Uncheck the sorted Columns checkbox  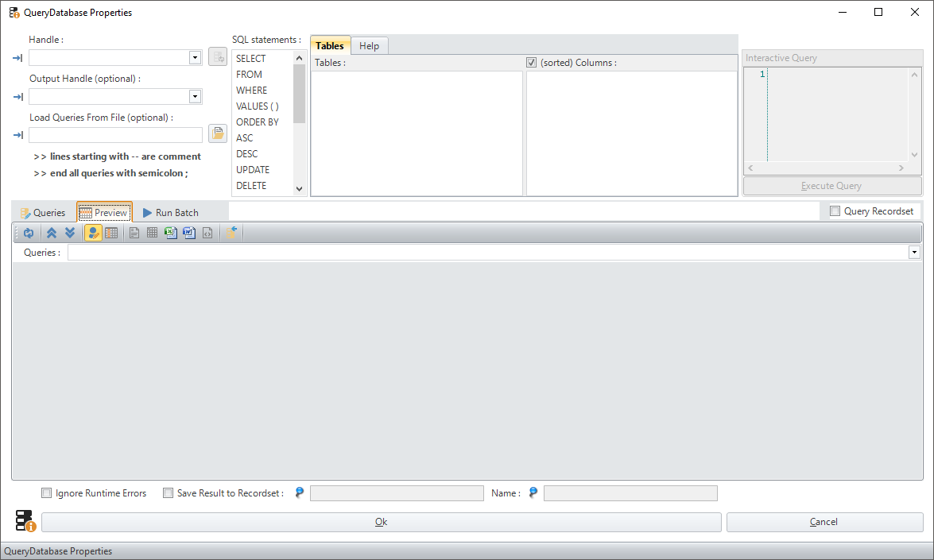click(x=532, y=63)
